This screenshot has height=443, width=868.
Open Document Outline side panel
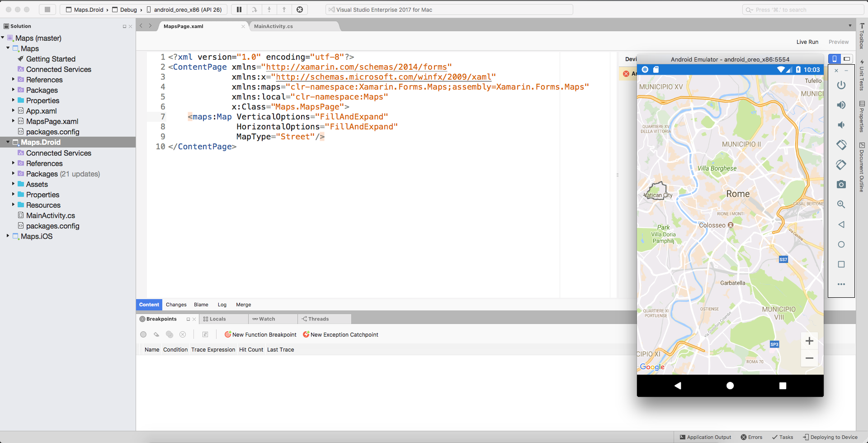click(x=862, y=167)
